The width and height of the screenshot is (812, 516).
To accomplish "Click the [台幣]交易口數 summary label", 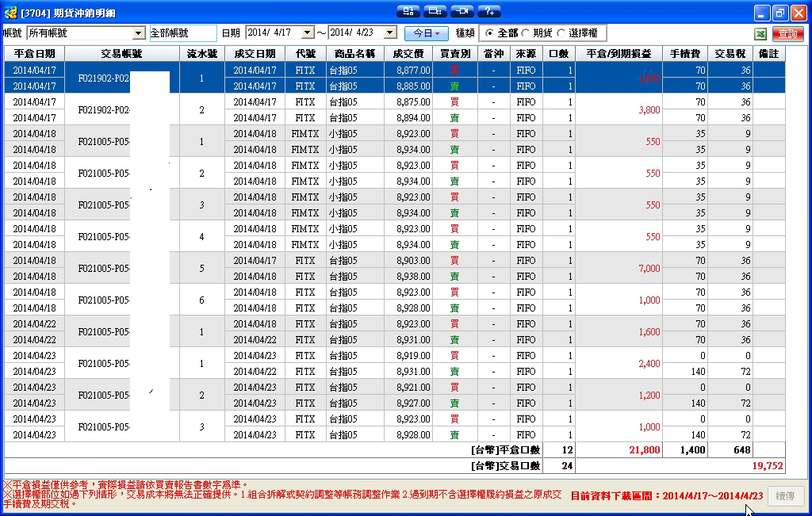I will click(x=505, y=466).
